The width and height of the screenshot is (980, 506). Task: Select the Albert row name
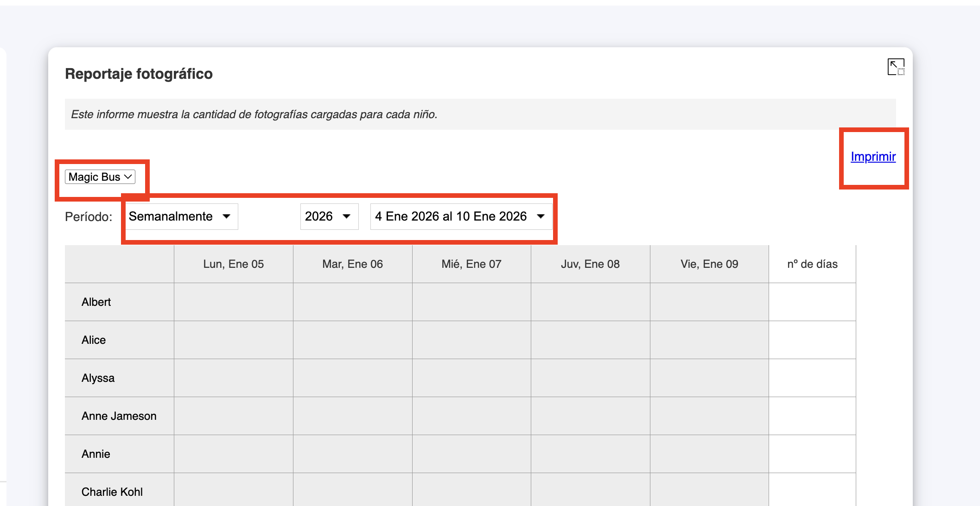(96, 302)
